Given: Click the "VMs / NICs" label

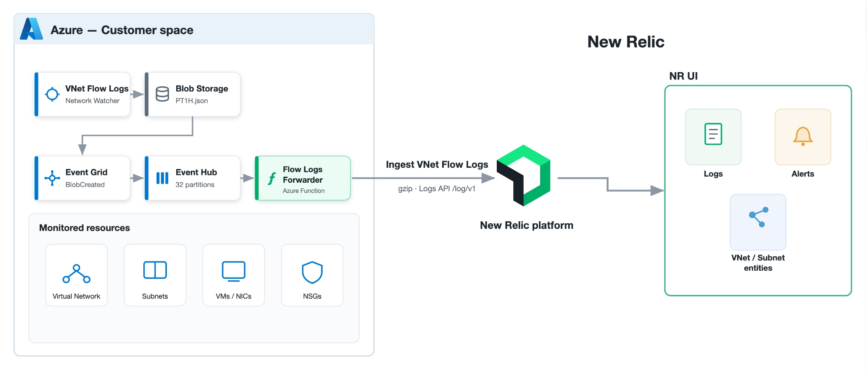Looking at the screenshot, I should point(233,296).
